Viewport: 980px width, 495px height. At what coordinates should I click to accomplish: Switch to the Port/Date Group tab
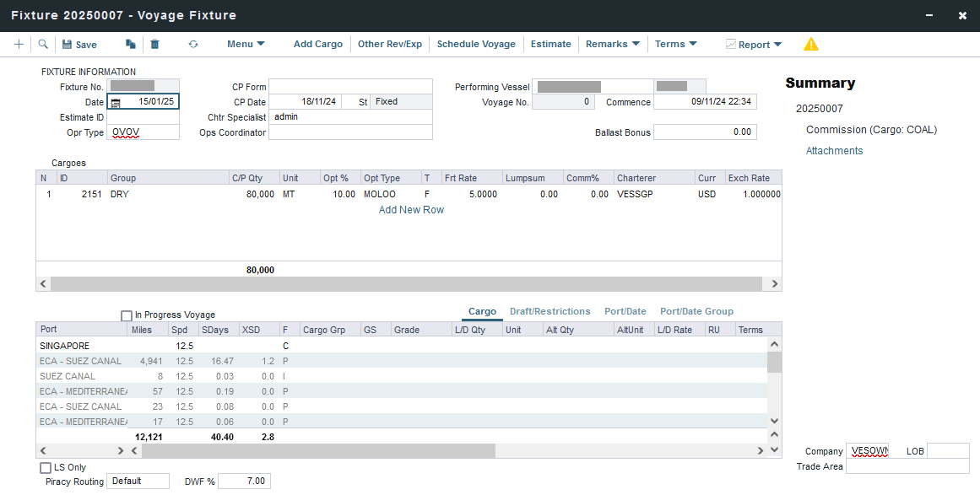tap(696, 311)
